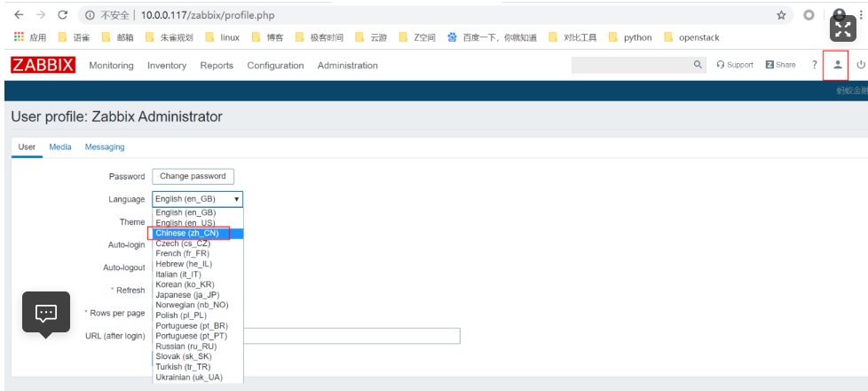Select Ukrainian (uk_UA) language option
Screen dimensions: 868x391
(198, 378)
